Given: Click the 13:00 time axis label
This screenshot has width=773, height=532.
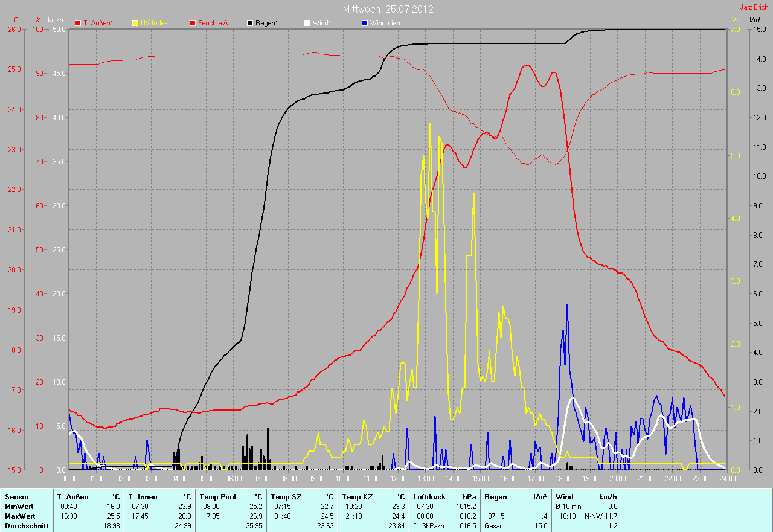Looking at the screenshot, I should coord(426,479).
